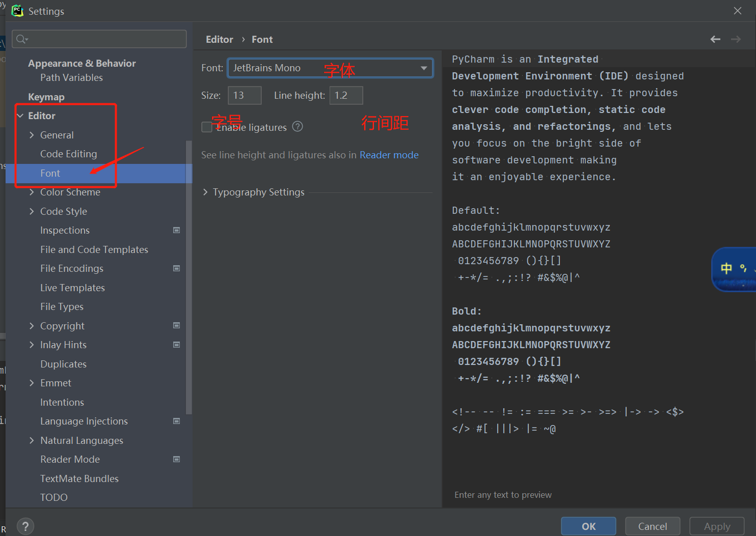Image resolution: width=756 pixels, height=536 pixels.
Task: Open Language Injections settings
Action: point(84,421)
